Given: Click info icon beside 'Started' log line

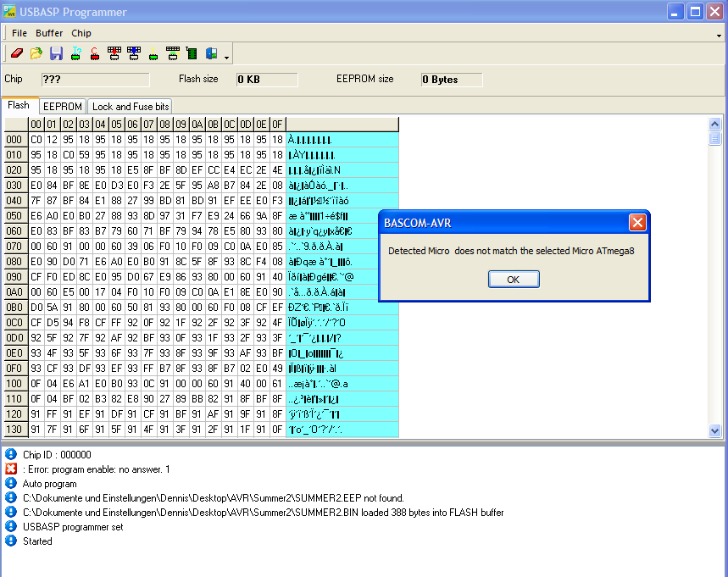Looking at the screenshot, I should click(x=11, y=541).
